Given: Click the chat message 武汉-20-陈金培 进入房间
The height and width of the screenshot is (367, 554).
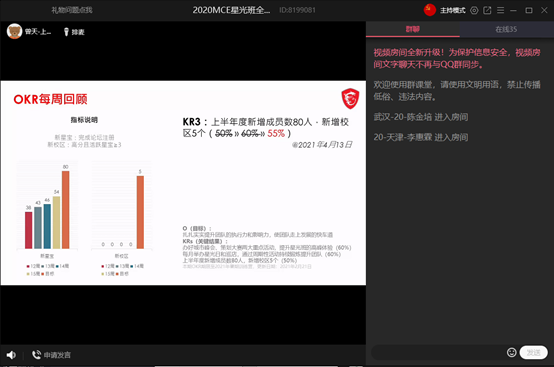Looking at the screenshot, I should [421, 117].
